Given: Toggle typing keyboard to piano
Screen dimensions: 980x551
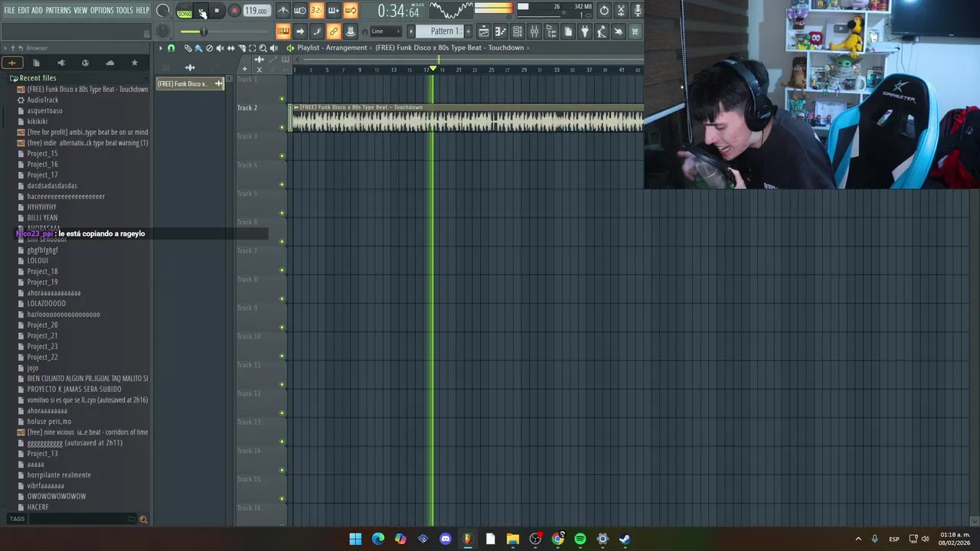Looking at the screenshot, I should [x=283, y=31].
